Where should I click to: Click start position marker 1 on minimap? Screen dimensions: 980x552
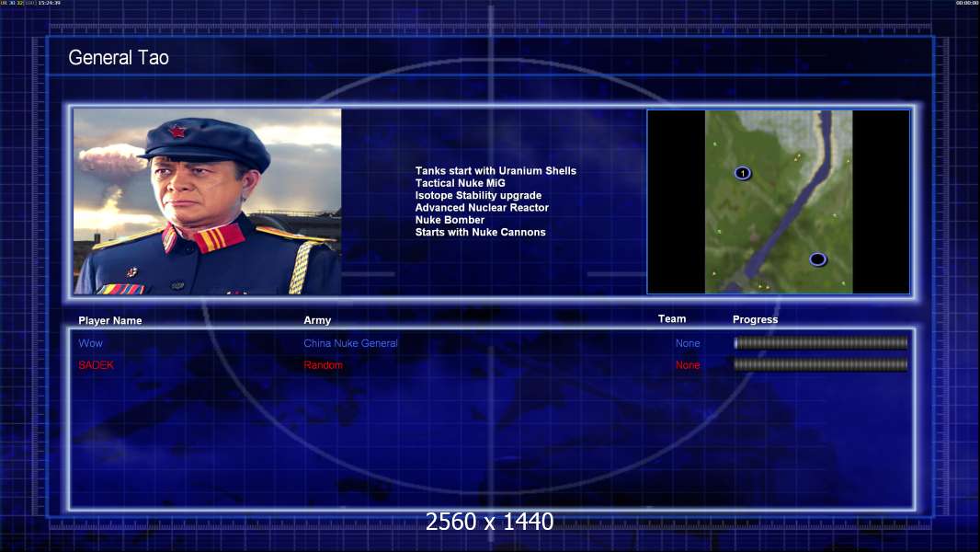pyautogui.click(x=743, y=173)
